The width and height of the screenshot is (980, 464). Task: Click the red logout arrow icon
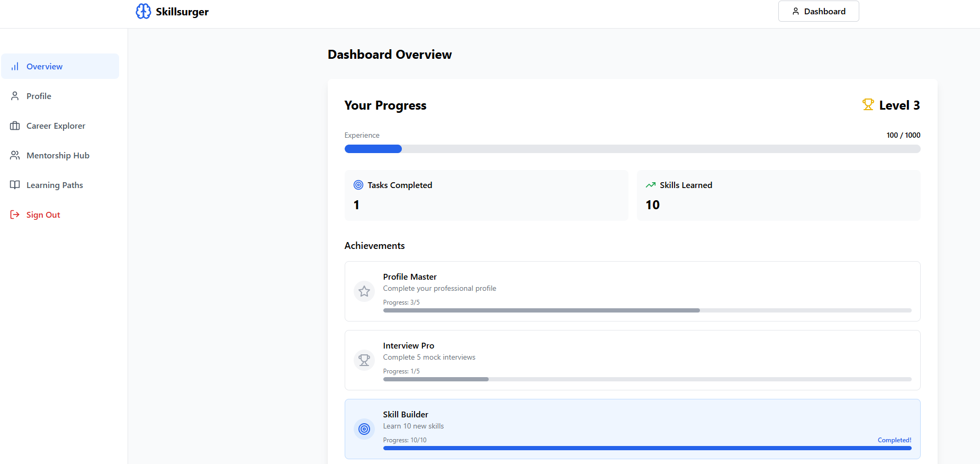click(x=15, y=215)
